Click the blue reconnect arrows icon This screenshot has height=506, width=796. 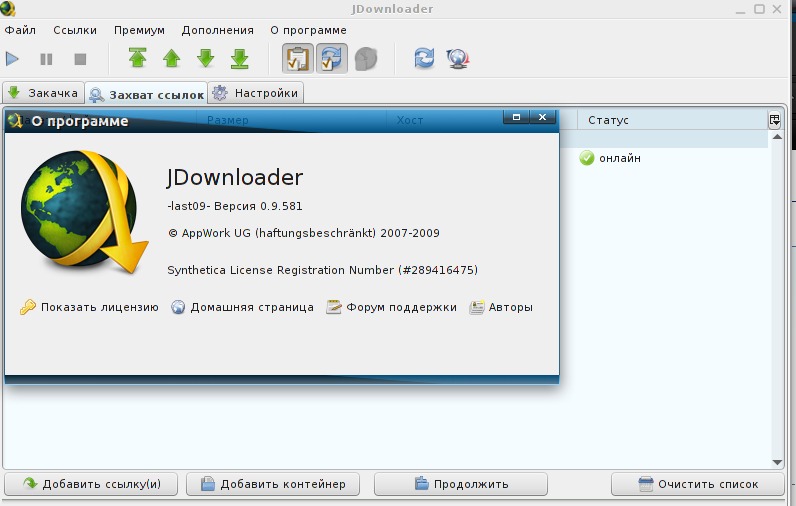pos(424,58)
